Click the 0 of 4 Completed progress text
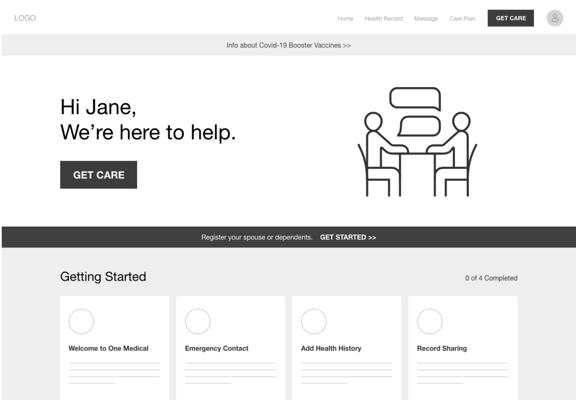Image resolution: width=576 pixels, height=400 pixels. (x=491, y=278)
